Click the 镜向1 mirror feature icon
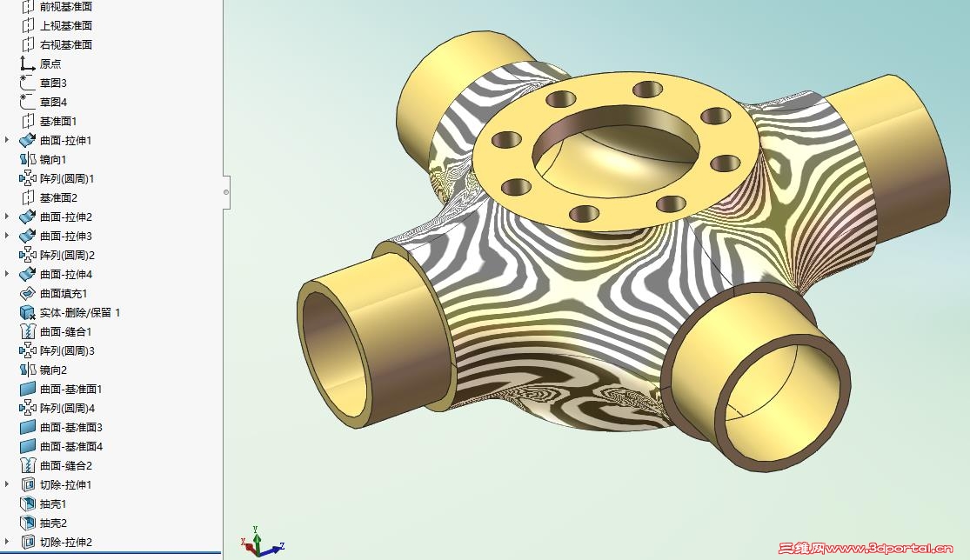This screenshot has height=560, width=970. tap(28, 159)
